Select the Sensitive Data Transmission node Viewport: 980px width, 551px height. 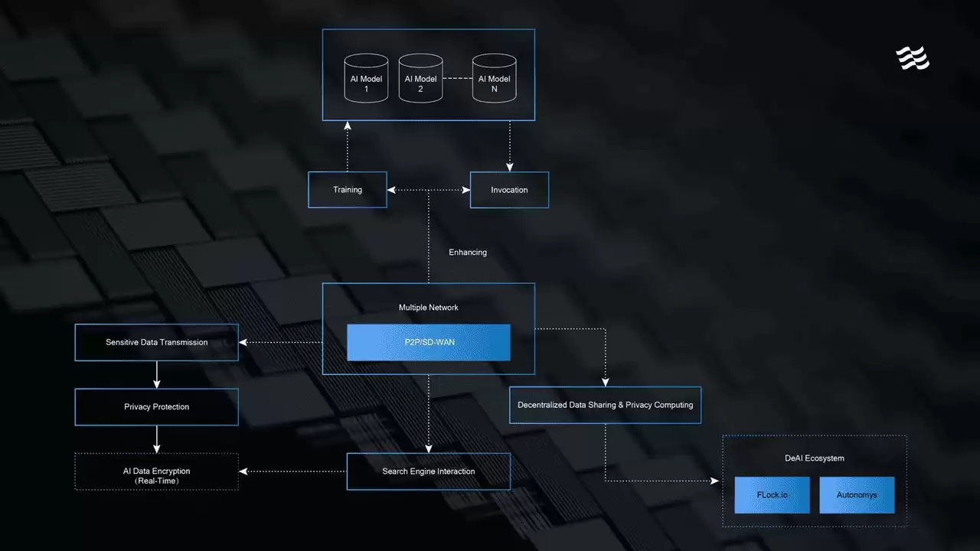156,342
